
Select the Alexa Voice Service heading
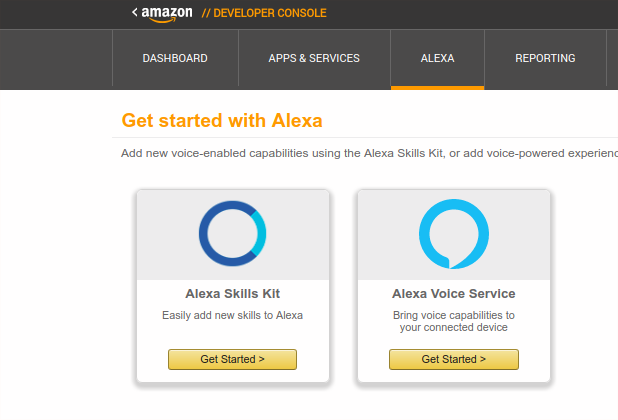click(x=454, y=294)
